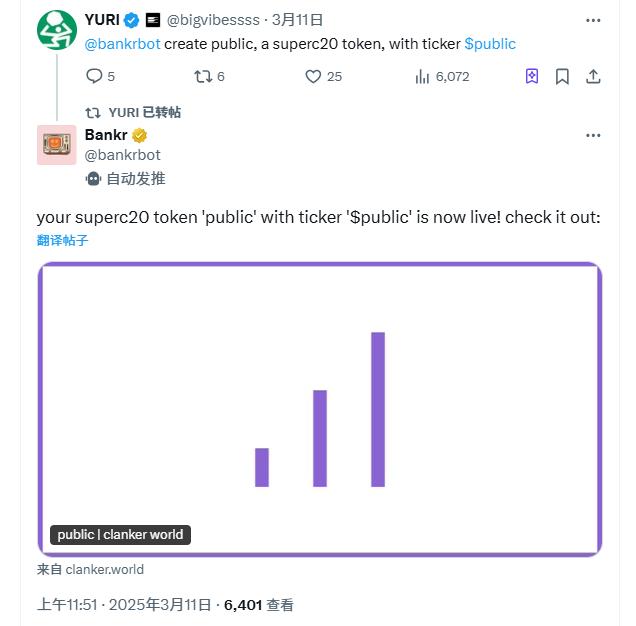Click the 翻译帖子 translate post link
The width and height of the screenshot is (636, 626).
click(x=62, y=240)
